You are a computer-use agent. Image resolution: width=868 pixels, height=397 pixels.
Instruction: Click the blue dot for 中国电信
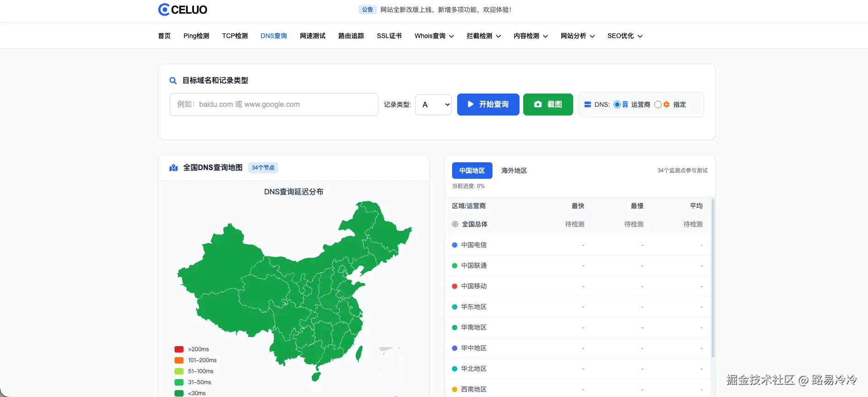(455, 245)
